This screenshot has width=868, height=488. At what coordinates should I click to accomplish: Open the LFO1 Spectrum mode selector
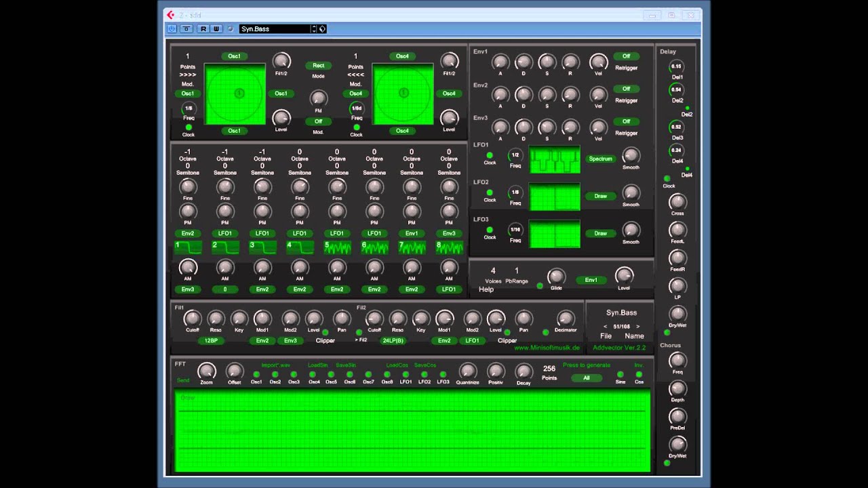tap(600, 159)
